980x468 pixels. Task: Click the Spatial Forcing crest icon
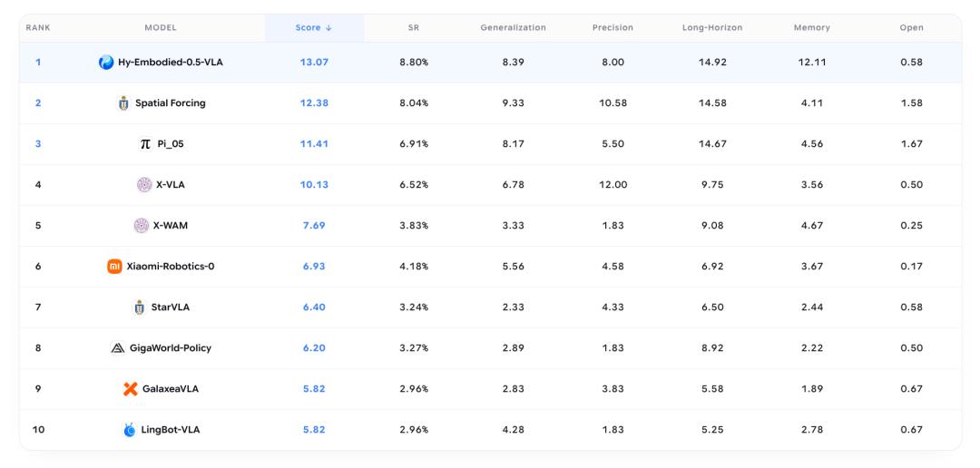[123, 103]
